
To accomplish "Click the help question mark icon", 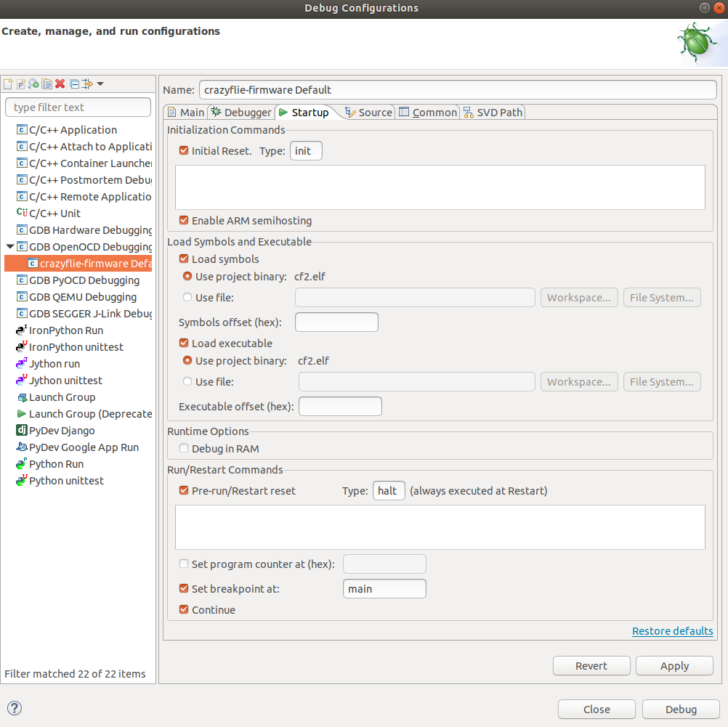I will [x=15, y=709].
